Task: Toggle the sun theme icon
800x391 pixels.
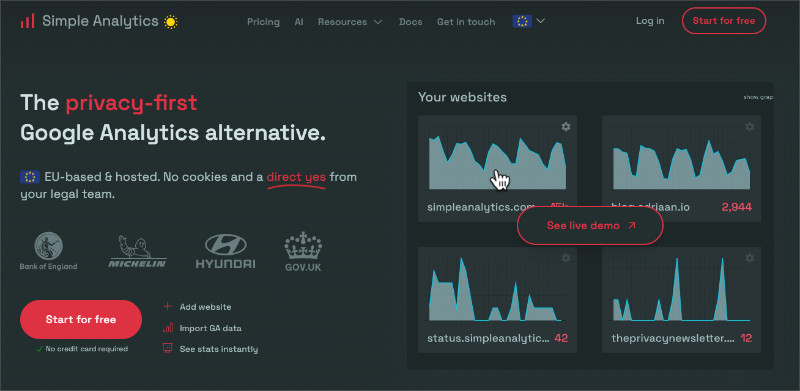Action: [x=171, y=22]
